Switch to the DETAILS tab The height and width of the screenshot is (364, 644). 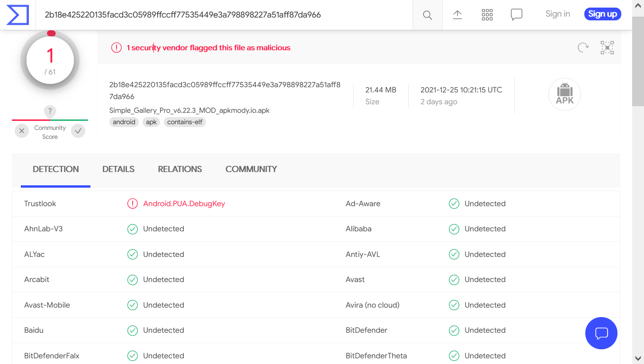[118, 169]
